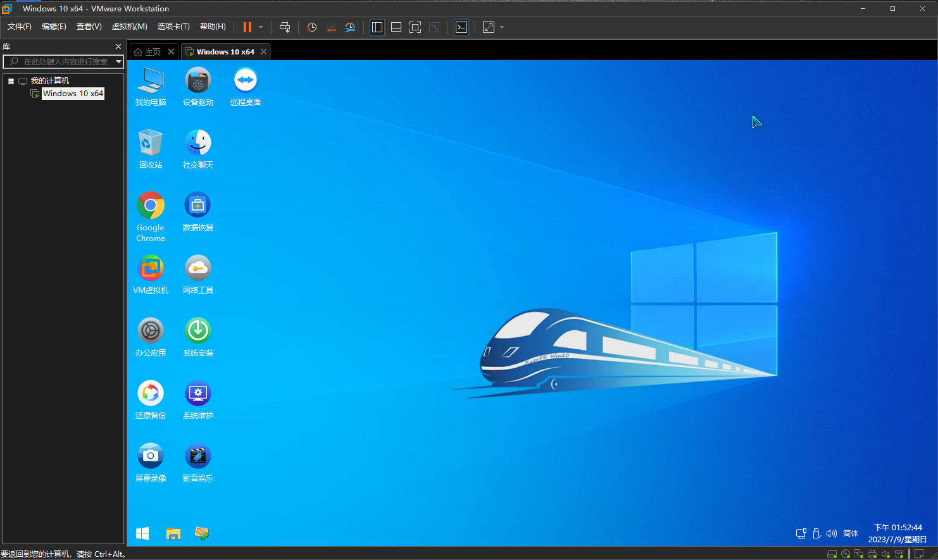Viewport: 938px width, 560px height.
Task: Click the network adapter status icon
Action: click(859, 554)
